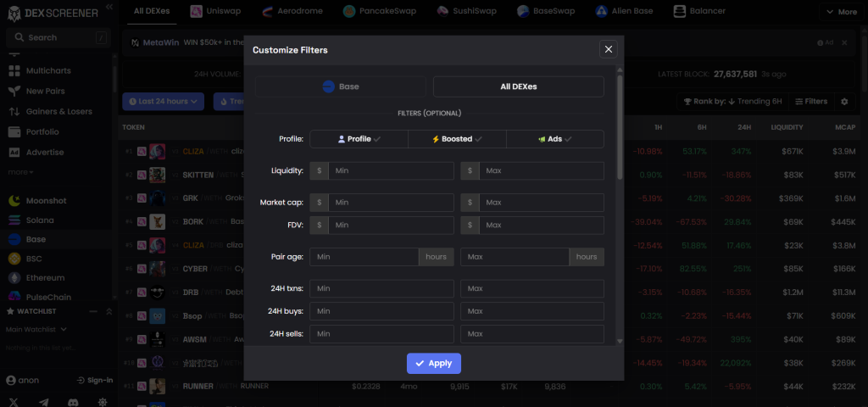Click the dialog's vertical scrollbar thumb
The height and width of the screenshot is (407, 868).
[620, 127]
